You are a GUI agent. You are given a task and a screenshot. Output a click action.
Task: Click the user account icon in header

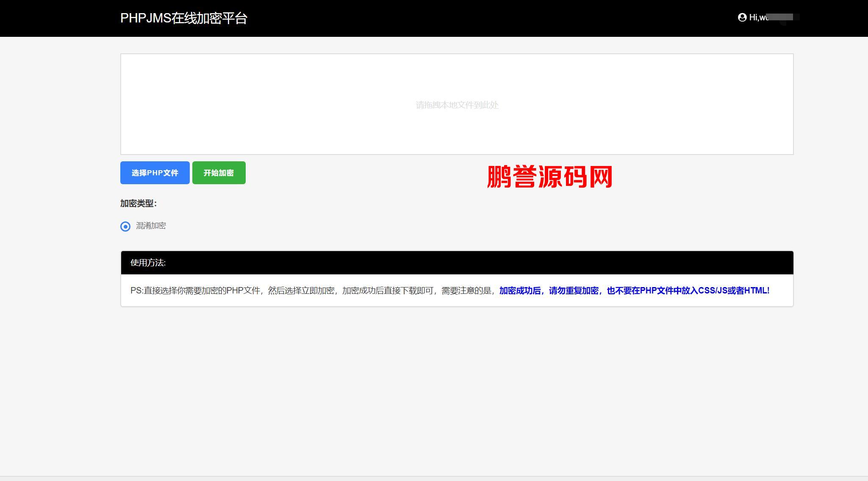coord(742,17)
